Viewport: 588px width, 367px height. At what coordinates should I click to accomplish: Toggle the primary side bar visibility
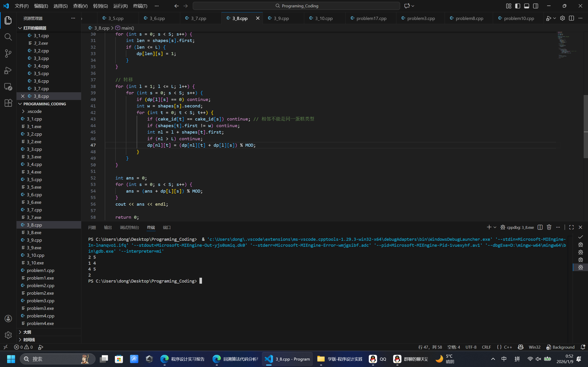[517, 6]
